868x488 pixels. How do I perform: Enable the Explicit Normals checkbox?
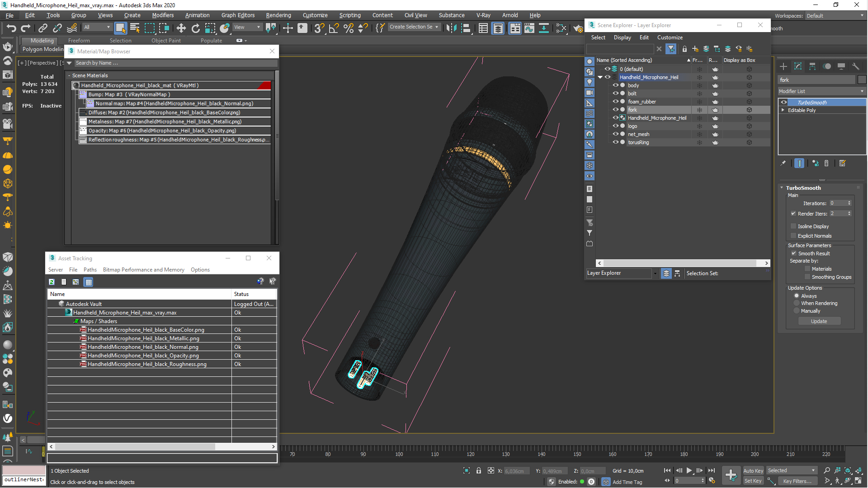tap(793, 236)
